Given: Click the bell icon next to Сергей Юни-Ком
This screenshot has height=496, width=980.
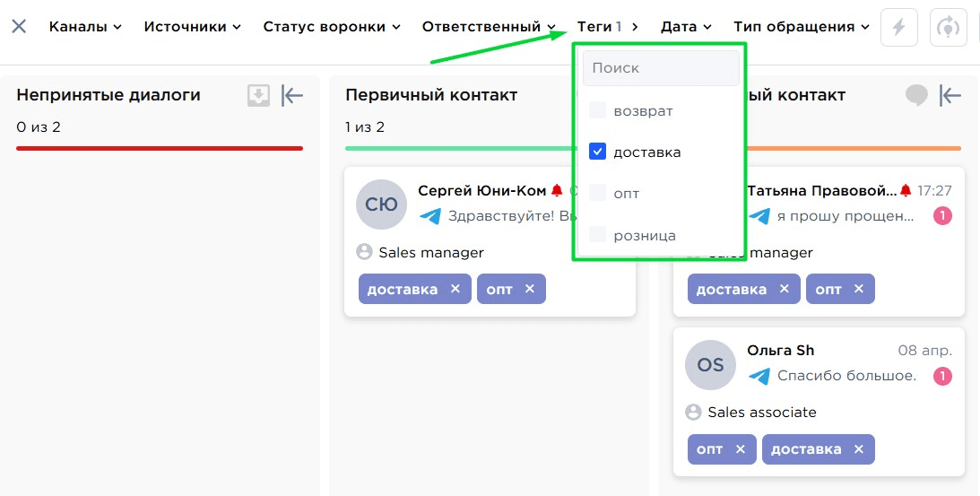Looking at the screenshot, I should (557, 190).
